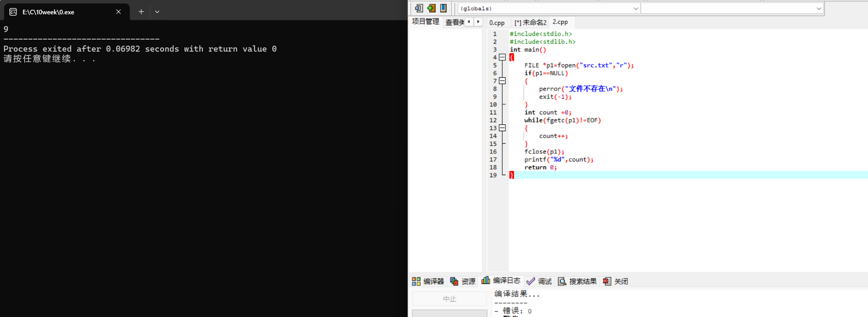The height and width of the screenshot is (317, 868).
Task: Open a new terminal tab with plus
Action: 141,12
